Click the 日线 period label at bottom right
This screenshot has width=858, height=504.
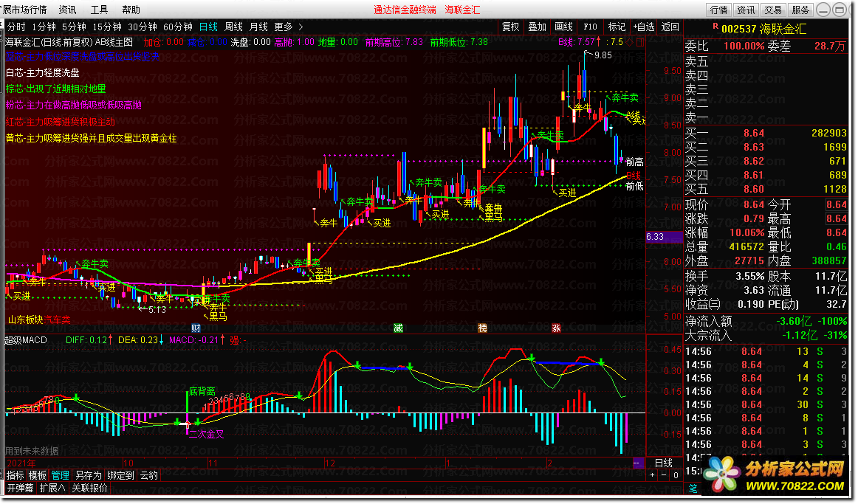click(663, 463)
